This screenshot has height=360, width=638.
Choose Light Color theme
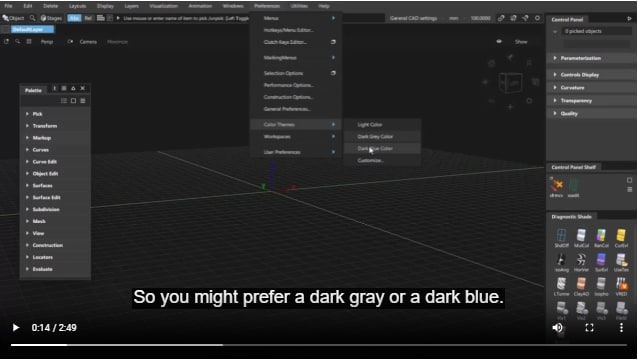(382, 124)
